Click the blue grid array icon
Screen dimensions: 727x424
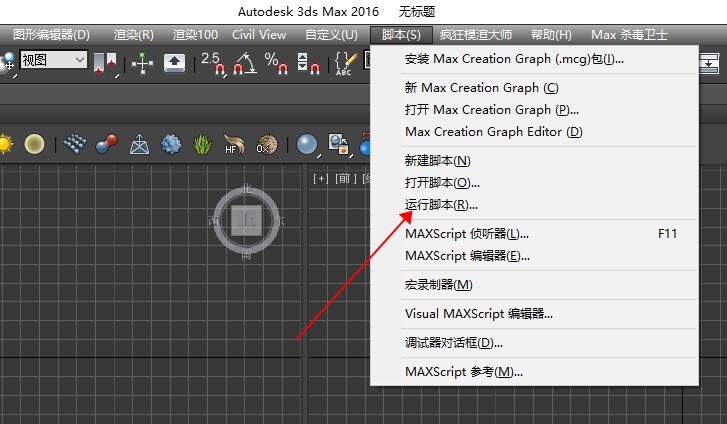click(75, 144)
